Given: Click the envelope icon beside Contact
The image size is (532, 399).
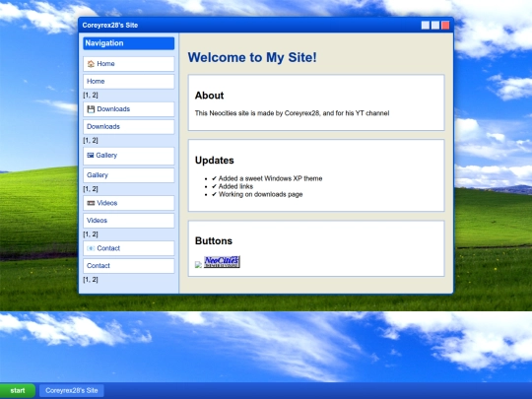Looking at the screenshot, I should pyautogui.click(x=91, y=248).
